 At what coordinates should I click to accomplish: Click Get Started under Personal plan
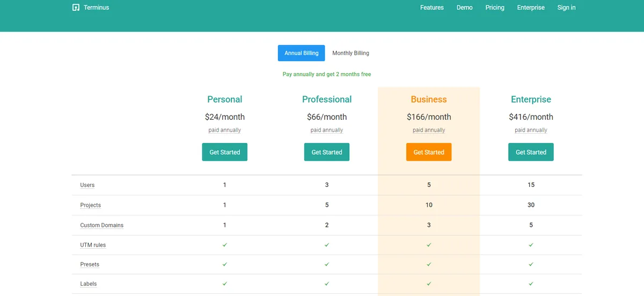[x=224, y=152]
